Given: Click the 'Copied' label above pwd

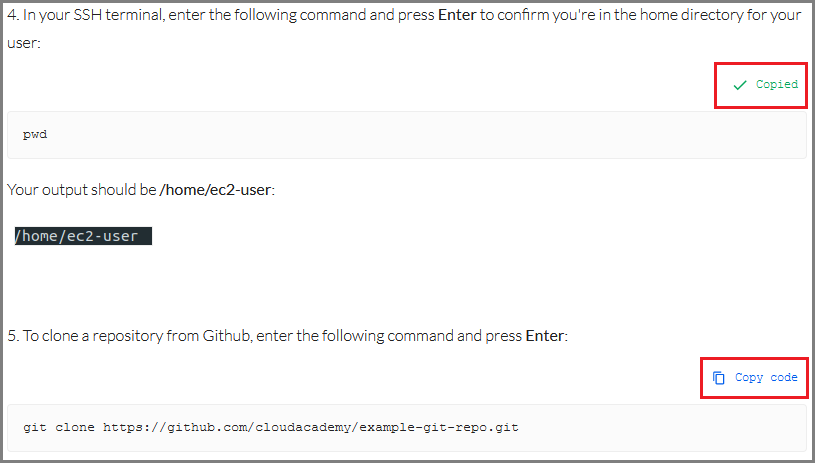Looking at the screenshot, I should (777, 84).
